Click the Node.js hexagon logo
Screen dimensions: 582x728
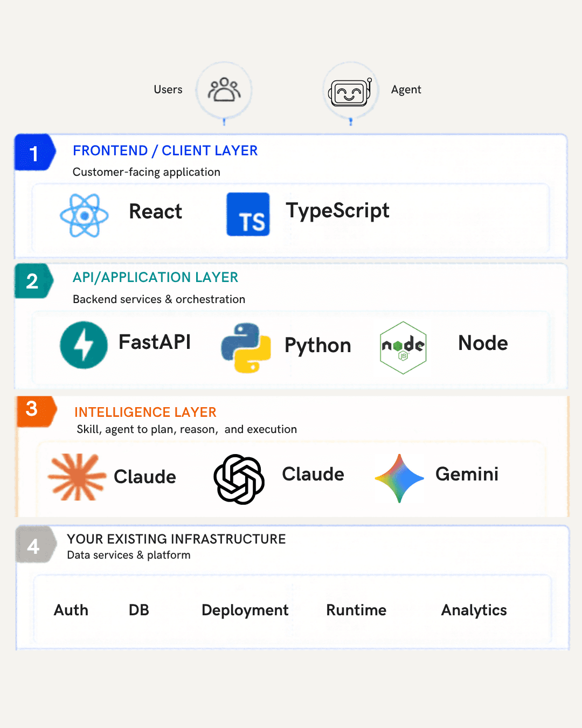[x=403, y=348]
